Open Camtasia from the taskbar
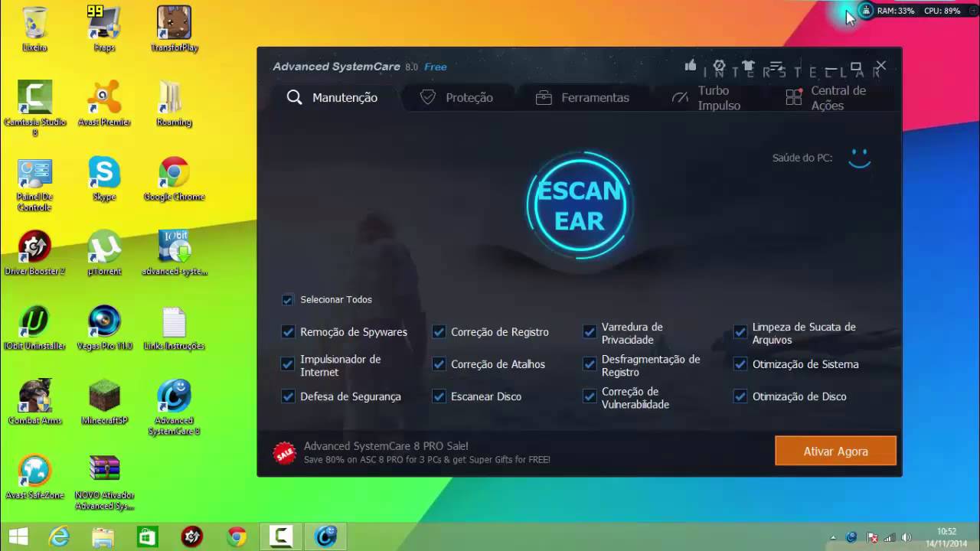Screen dimensions: 980x551 coord(281,536)
